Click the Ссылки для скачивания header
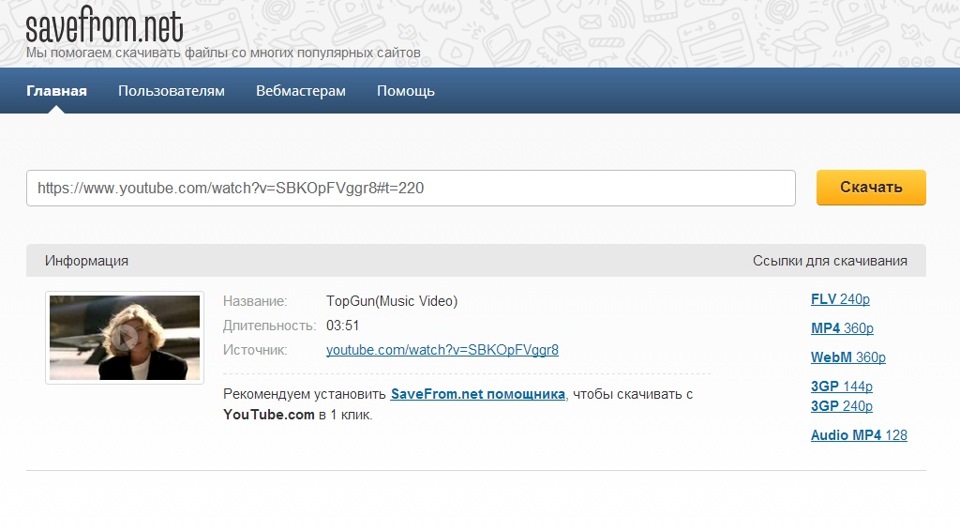This screenshot has height=531, width=960. tap(830, 261)
